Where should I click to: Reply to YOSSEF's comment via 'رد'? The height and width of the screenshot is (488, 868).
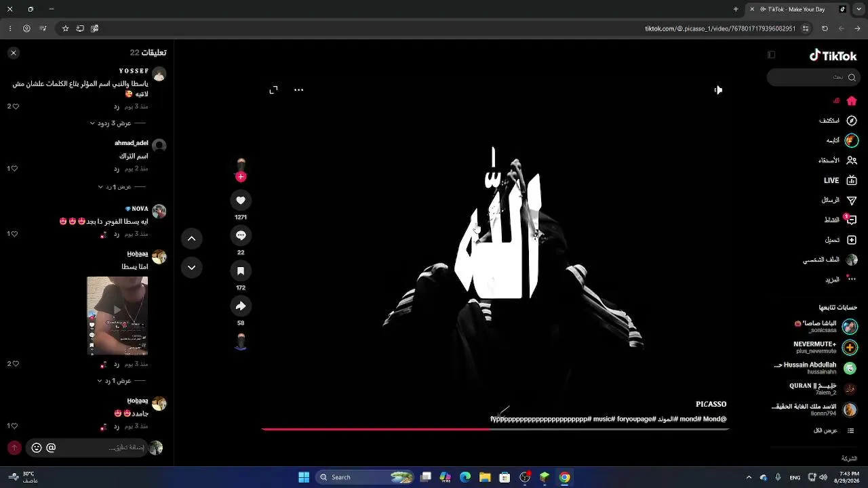pyautogui.click(x=117, y=106)
